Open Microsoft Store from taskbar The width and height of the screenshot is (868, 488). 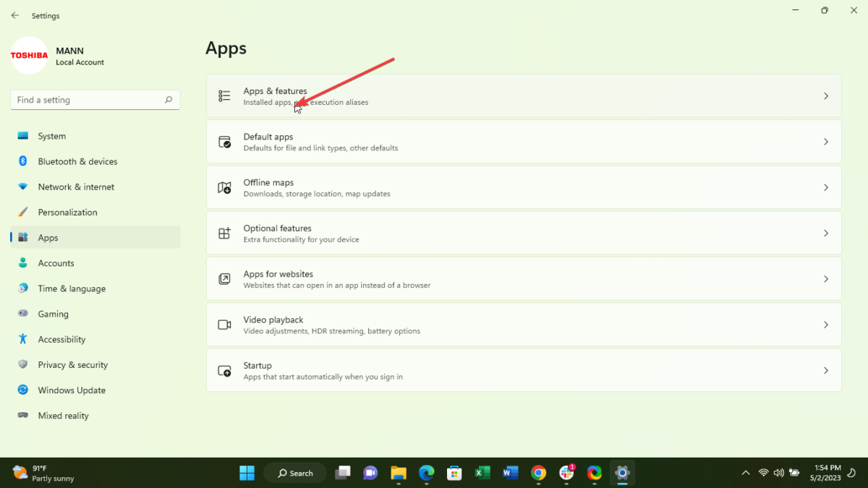[454, 473]
